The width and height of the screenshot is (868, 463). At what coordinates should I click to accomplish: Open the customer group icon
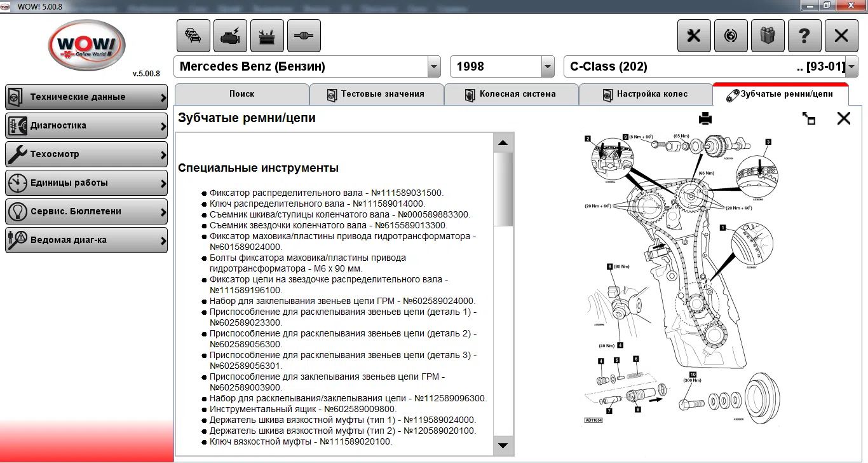click(768, 36)
